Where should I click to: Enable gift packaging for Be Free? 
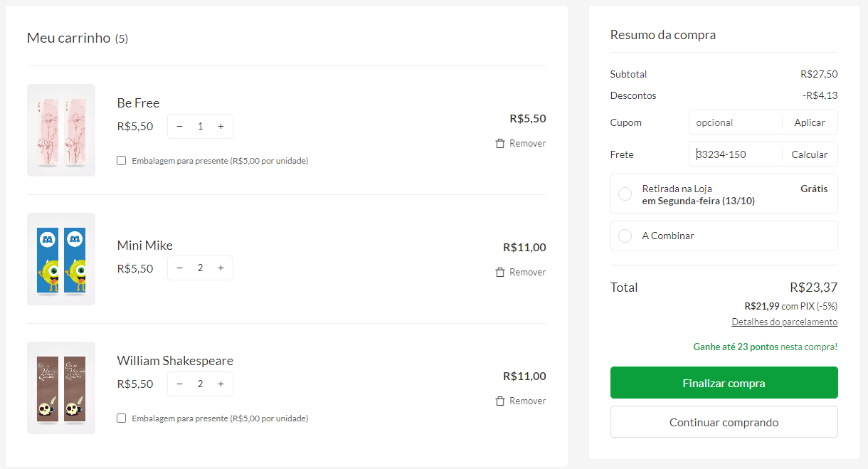tap(122, 161)
